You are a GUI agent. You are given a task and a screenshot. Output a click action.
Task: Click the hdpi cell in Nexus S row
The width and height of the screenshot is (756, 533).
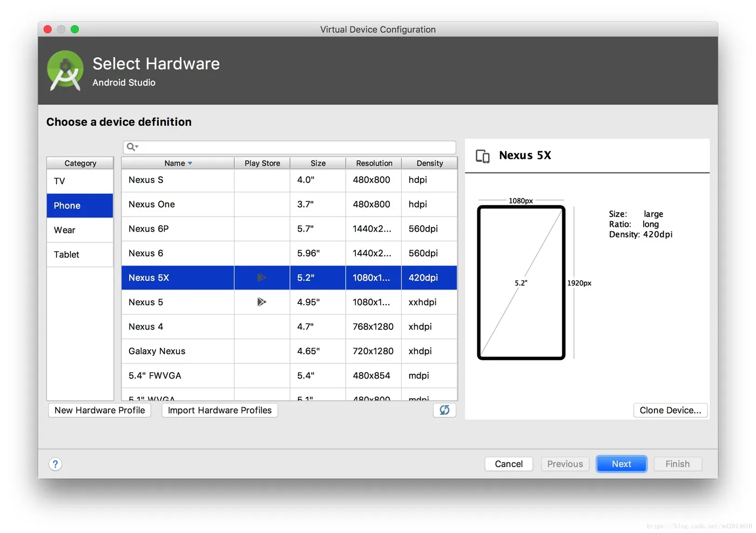click(x=429, y=180)
